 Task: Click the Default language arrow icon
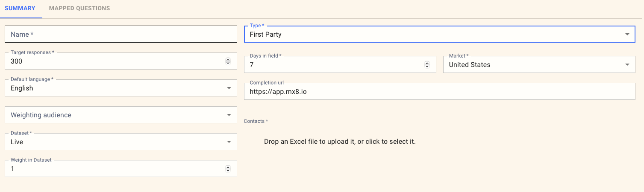click(229, 88)
